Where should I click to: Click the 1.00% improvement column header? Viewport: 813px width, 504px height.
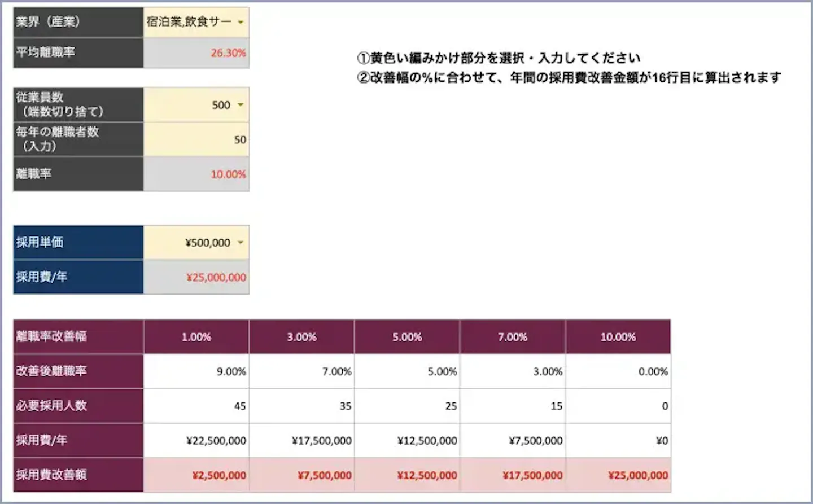[x=196, y=337]
